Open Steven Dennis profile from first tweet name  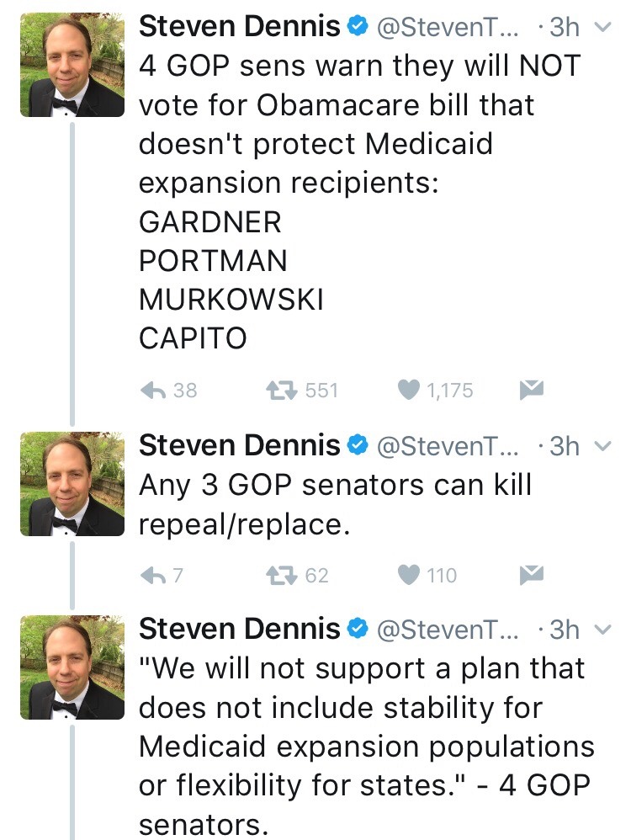click(x=239, y=27)
